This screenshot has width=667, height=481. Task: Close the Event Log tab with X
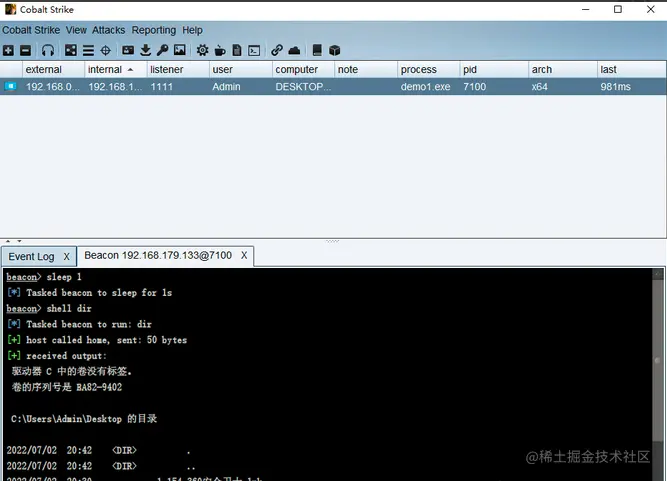click(x=66, y=257)
